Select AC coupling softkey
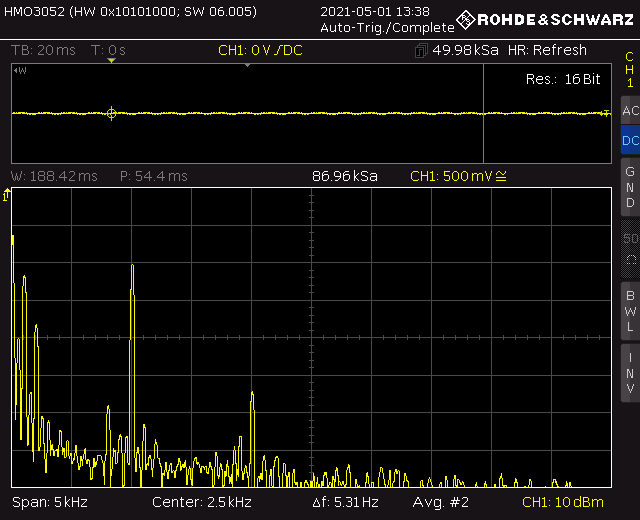This screenshot has width=640, height=520. point(629,111)
